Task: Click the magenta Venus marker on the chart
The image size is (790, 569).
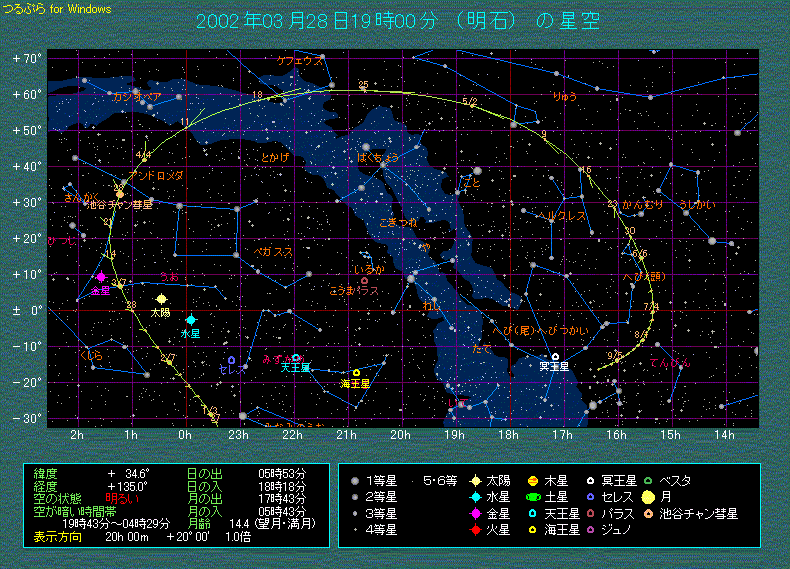Action: point(101,278)
